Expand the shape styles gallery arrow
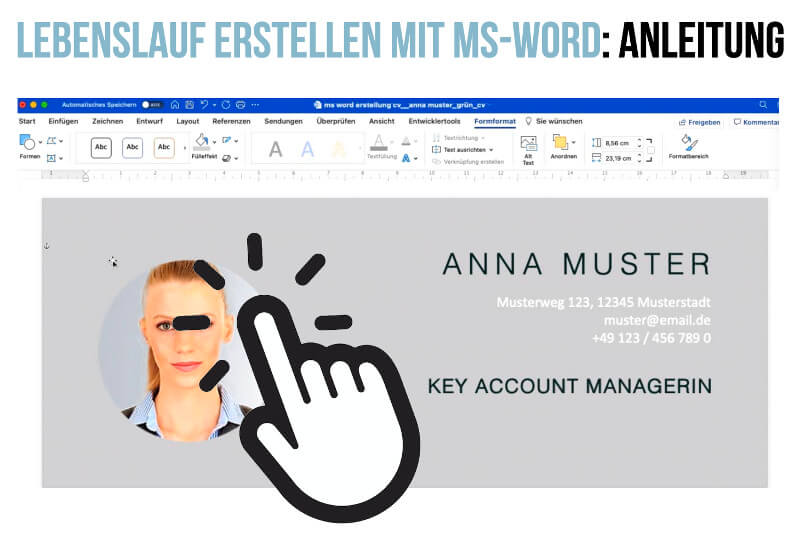This screenshot has width=800, height=533. 185,148
